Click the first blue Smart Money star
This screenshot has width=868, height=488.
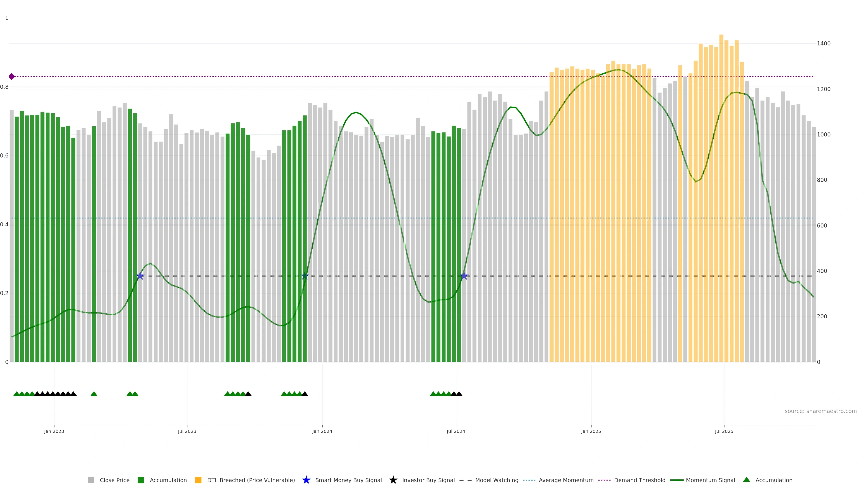(x=140, y=276)
